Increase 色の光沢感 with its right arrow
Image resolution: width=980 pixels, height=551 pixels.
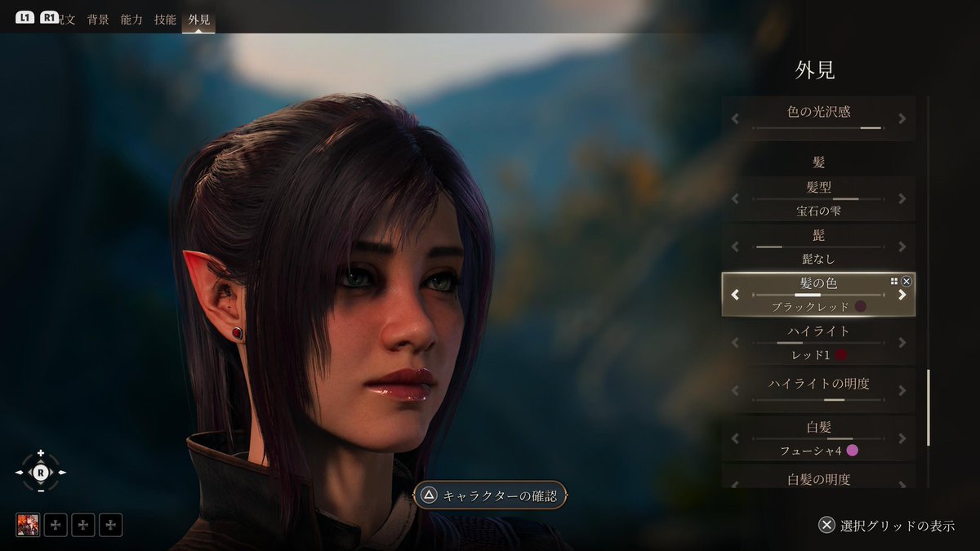(x=902, y=118)
